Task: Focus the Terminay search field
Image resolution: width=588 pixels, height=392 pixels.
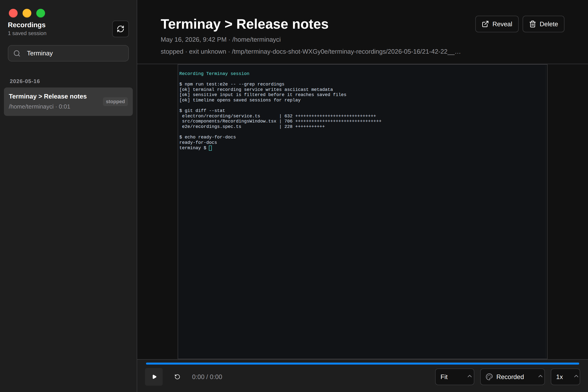Action: coord(68,53)
